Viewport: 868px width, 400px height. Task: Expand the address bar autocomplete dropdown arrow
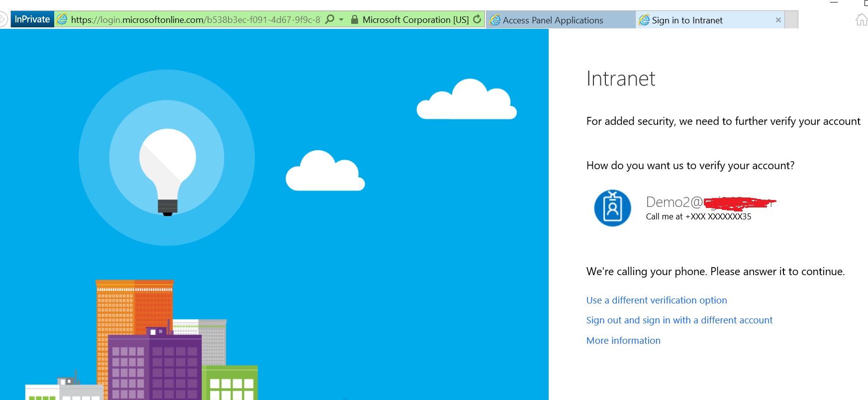pos(341,20)
